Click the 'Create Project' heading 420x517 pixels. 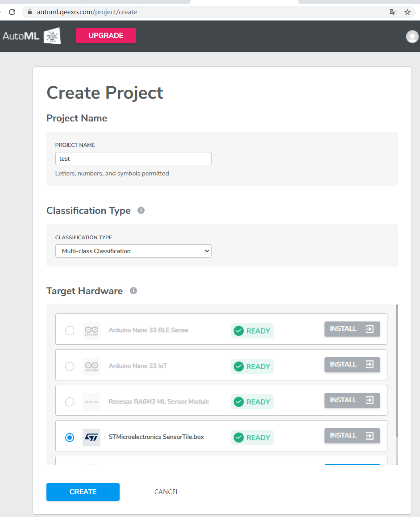pyautogui.click(x=105, y=93)
